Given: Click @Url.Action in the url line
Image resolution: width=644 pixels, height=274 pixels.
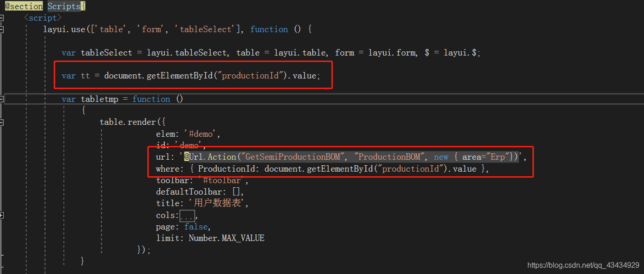Looking at the screenshot, I should click(210, 157).
